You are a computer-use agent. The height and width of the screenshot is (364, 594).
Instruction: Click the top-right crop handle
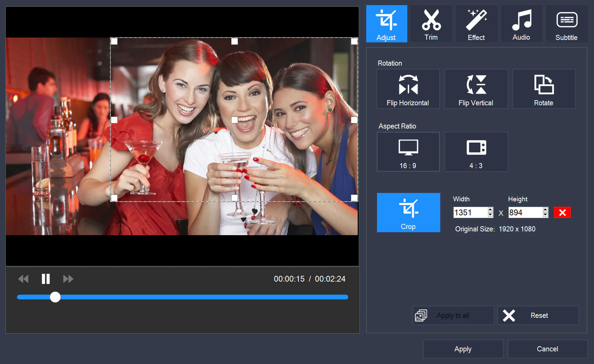(x=354, y=41)
